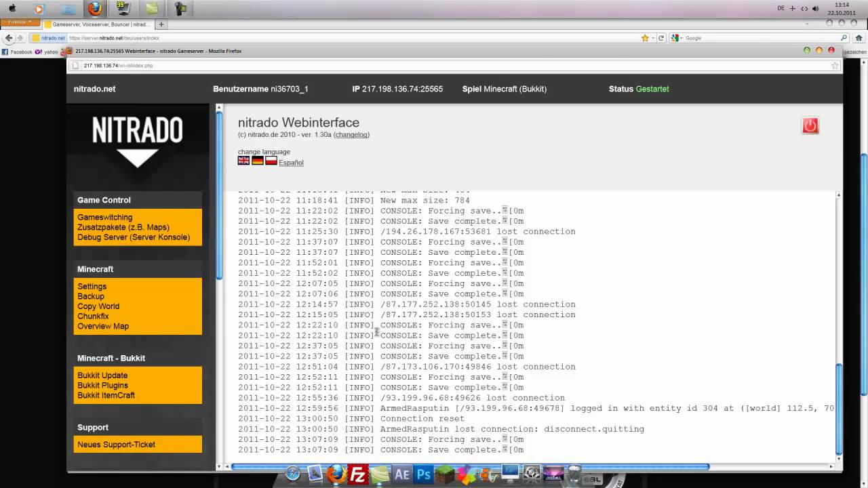Switch language to Español
The width and height of the screenshot is (868, 488).
[x=291, y=163]
